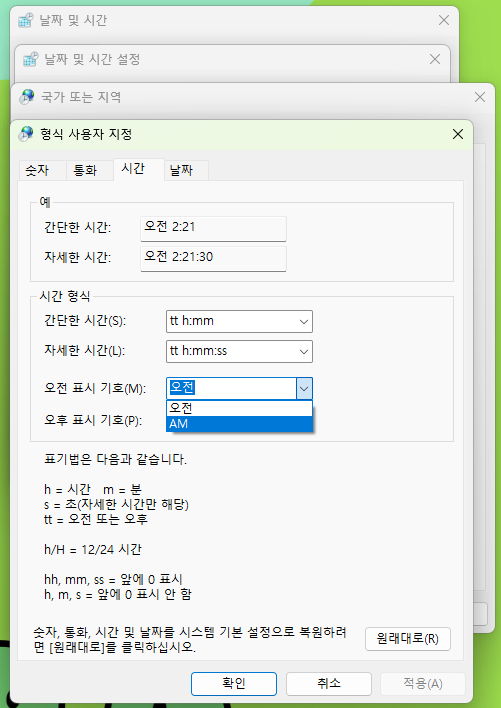Close the 형식 사용자 지정 dialog
The width and height of the screenshot is (501, 708).
[x=458, y=134]
